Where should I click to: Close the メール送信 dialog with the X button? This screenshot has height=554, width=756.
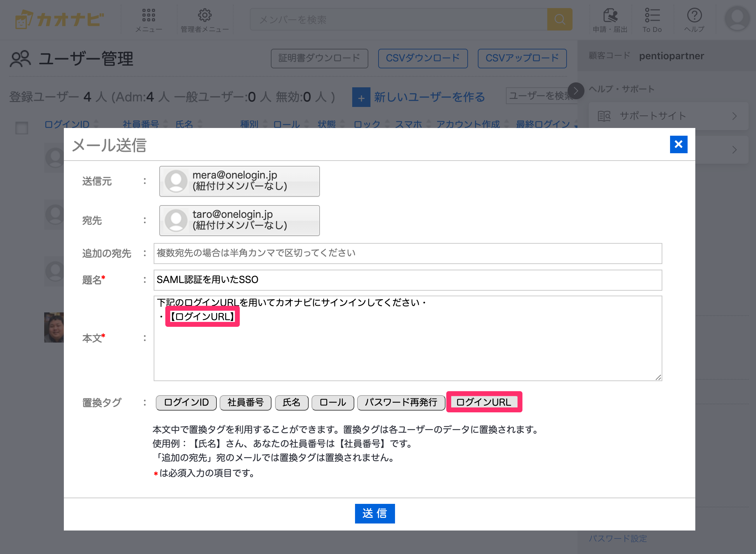(678, 144)
